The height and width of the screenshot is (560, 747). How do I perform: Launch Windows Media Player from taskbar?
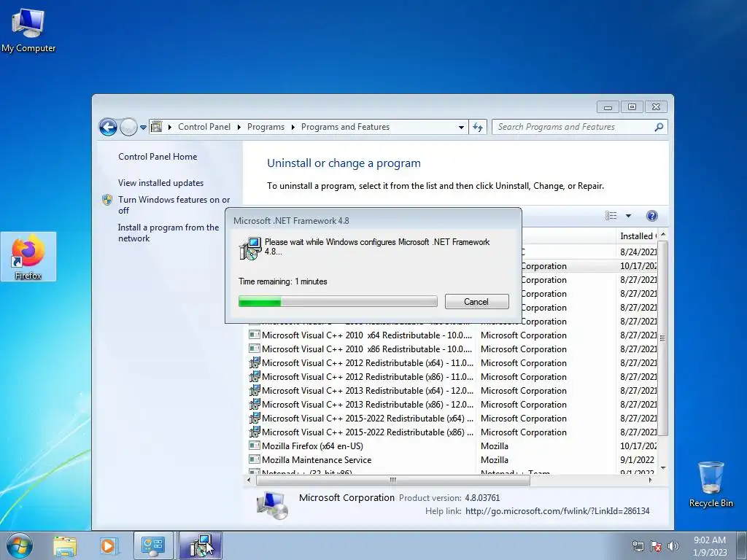coord(108,546)
